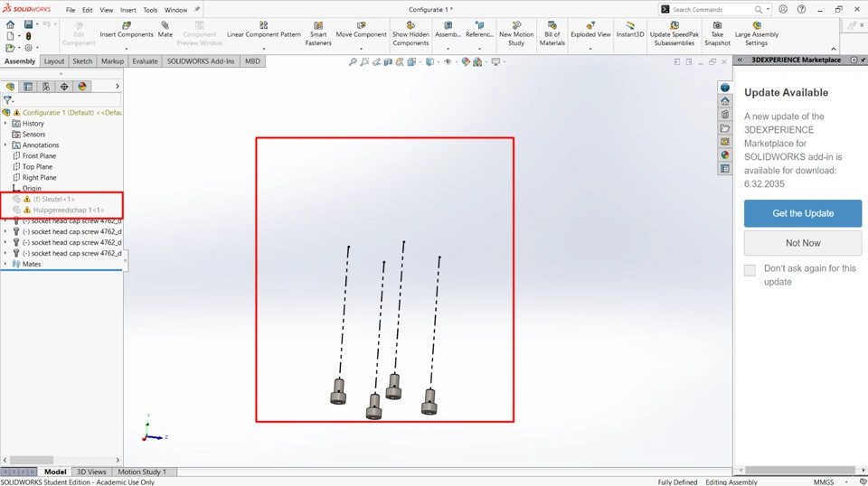Open Save dropdown arrow
Screen dimensions: 868x486
37,24
